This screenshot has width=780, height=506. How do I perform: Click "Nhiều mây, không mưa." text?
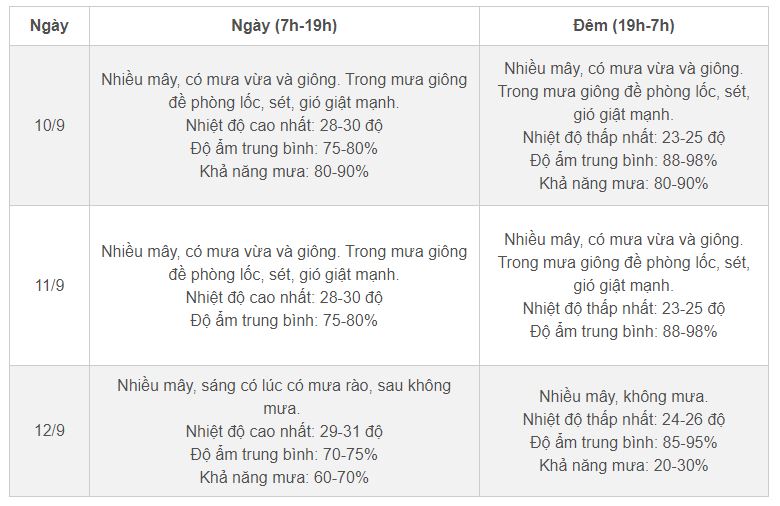point(623,396)
